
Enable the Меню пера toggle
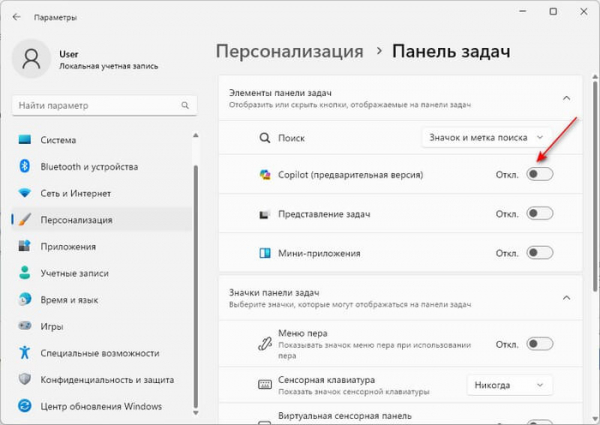point(540,344)
